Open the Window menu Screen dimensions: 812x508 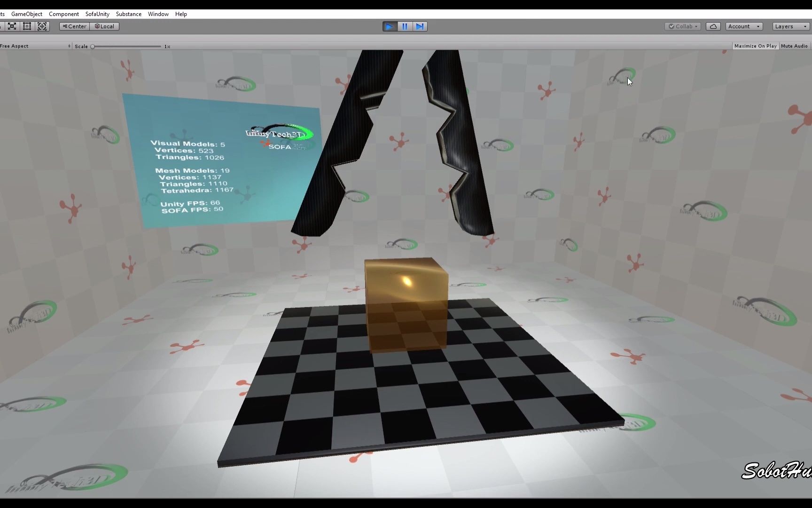click(158, 14)
